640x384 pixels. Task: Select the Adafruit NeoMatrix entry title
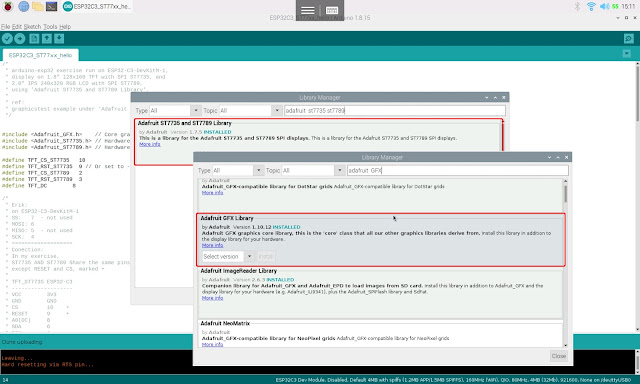click(225, 323)
